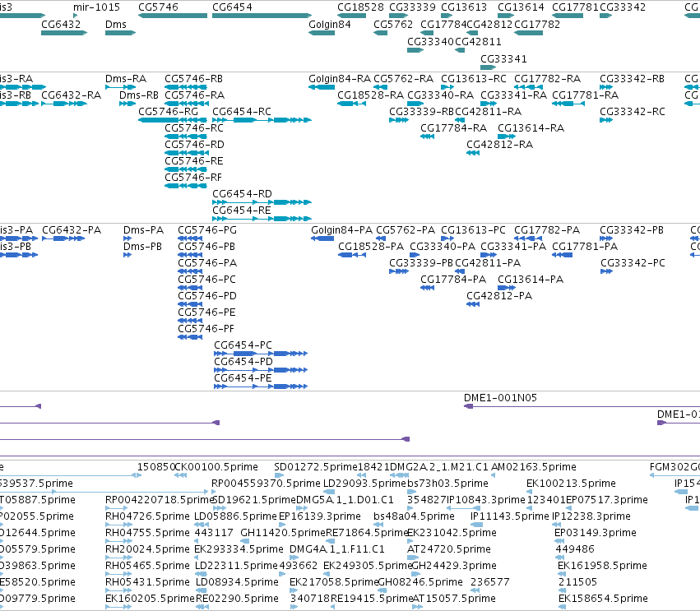Click transcript CG13614-RA
The image size is (700, 611).
pyautogui.click(x=507, y=137)
